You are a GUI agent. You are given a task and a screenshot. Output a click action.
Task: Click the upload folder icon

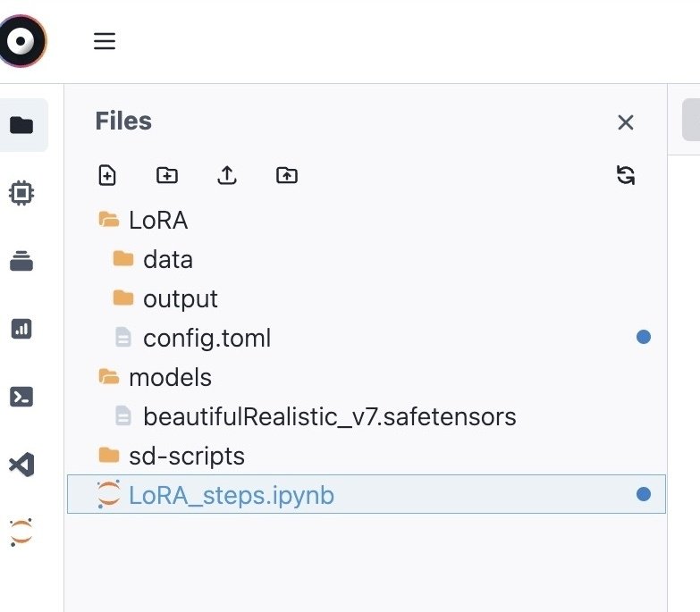coord(287,175)
